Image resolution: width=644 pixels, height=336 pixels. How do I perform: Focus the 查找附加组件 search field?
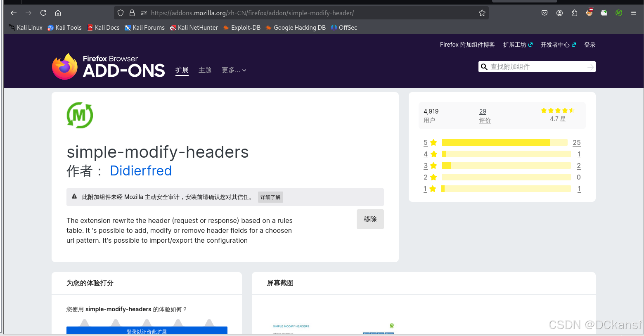click(x=537, y=67)
